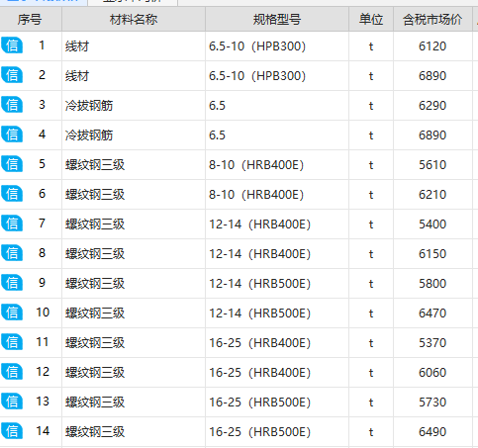478x448 pixels.
Task: Select 线材 name in row 1
Action: (77, 46)
